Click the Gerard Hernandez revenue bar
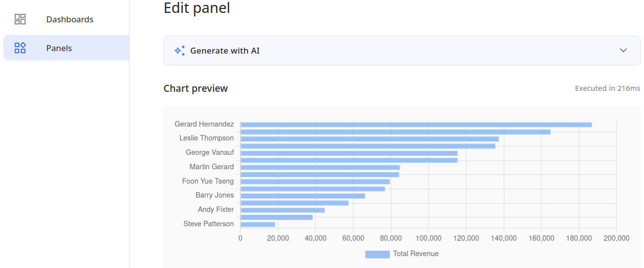 (x=415, y=125)
